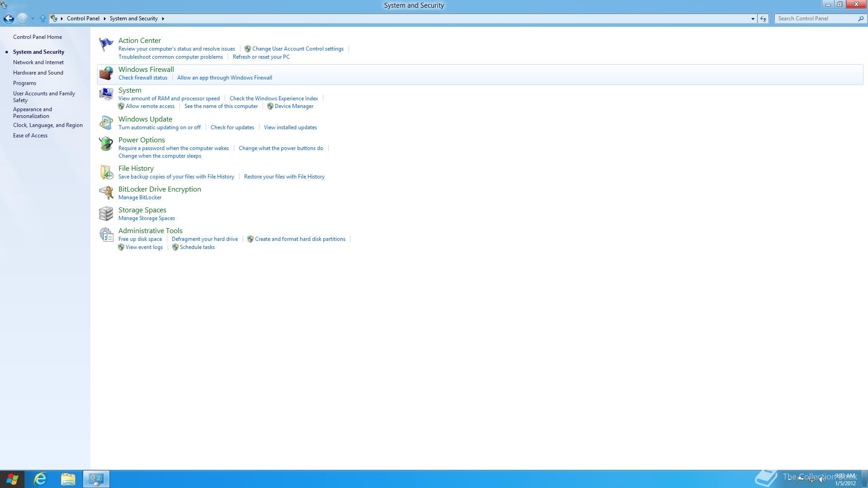Click Control Panel in the breadcrumb
Viewport: 868px width, 488px height.
83,19
